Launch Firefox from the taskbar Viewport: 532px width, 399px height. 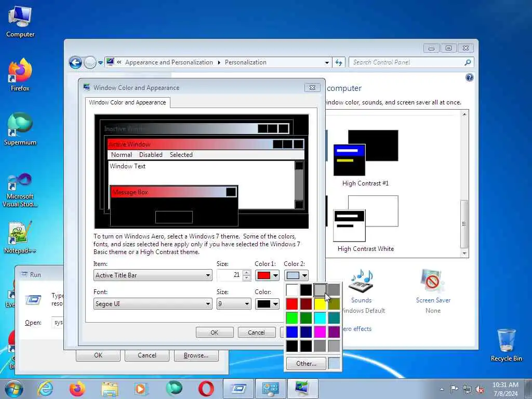[x=77, y=389]
